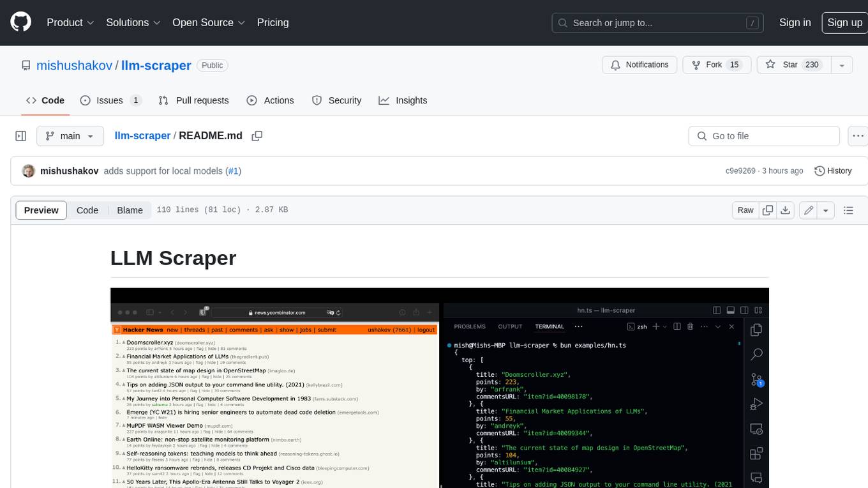Open the Actions tab
868x488 pixels.
270,100
